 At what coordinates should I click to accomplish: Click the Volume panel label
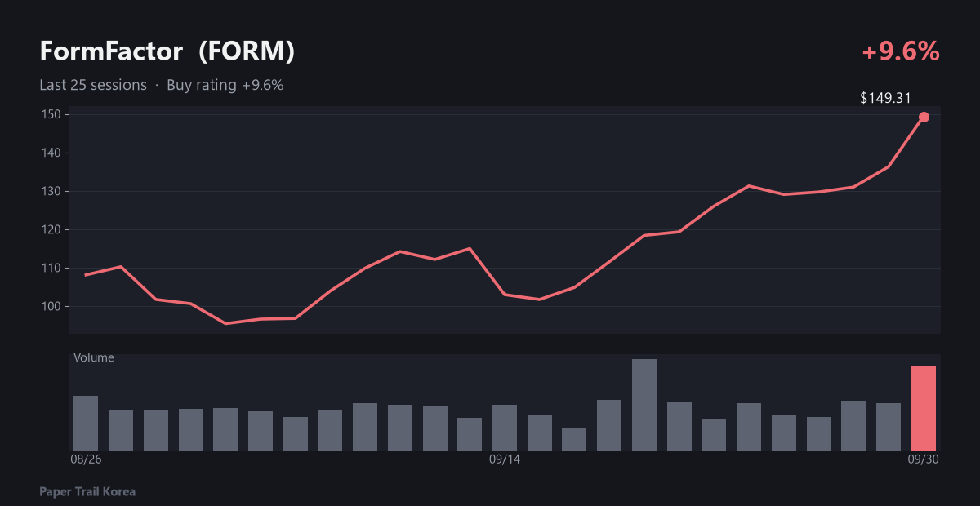94,357
